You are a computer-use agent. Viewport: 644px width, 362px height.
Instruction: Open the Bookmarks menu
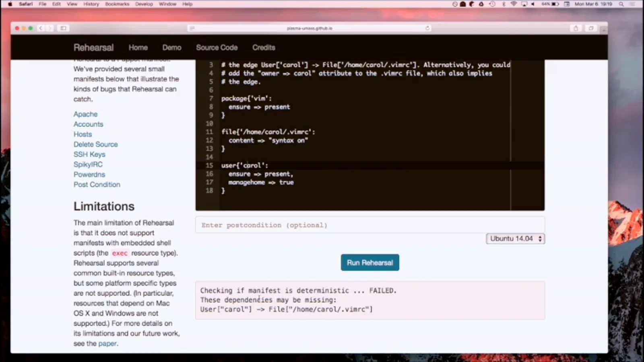click(x=117, y=4)
